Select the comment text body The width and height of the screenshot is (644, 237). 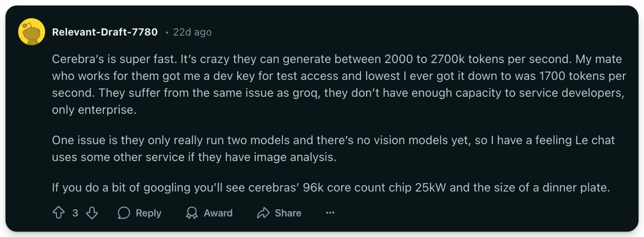click(322, 93)
